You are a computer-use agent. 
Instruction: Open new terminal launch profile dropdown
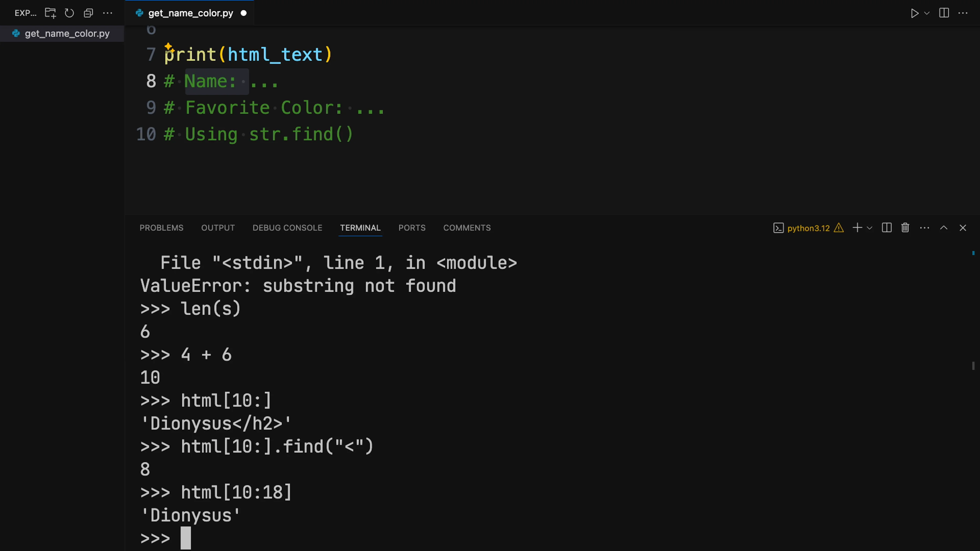[x=869, y=228]
